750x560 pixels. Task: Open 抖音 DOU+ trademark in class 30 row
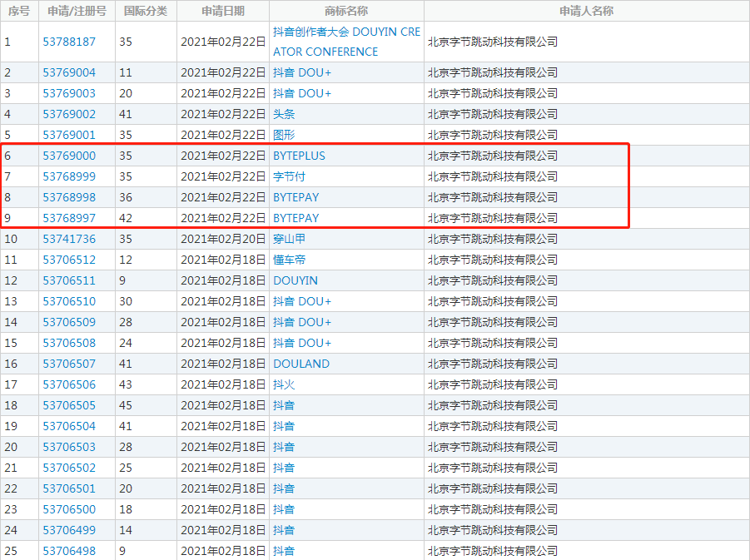[302, 301]
